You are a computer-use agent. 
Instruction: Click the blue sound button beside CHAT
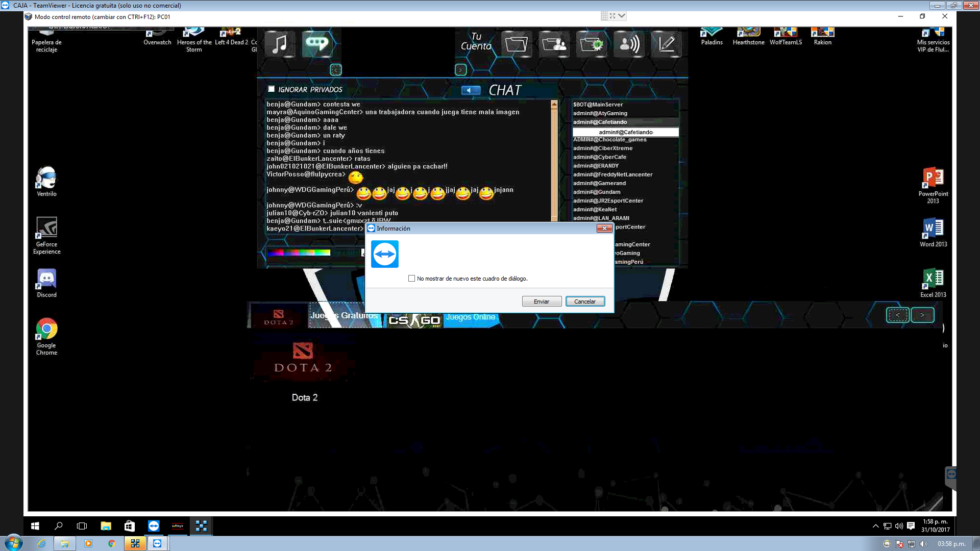471,90
